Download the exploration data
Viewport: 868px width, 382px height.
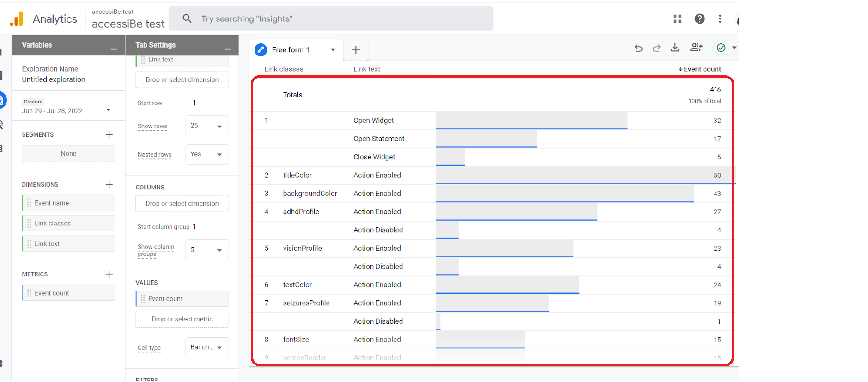675,48
